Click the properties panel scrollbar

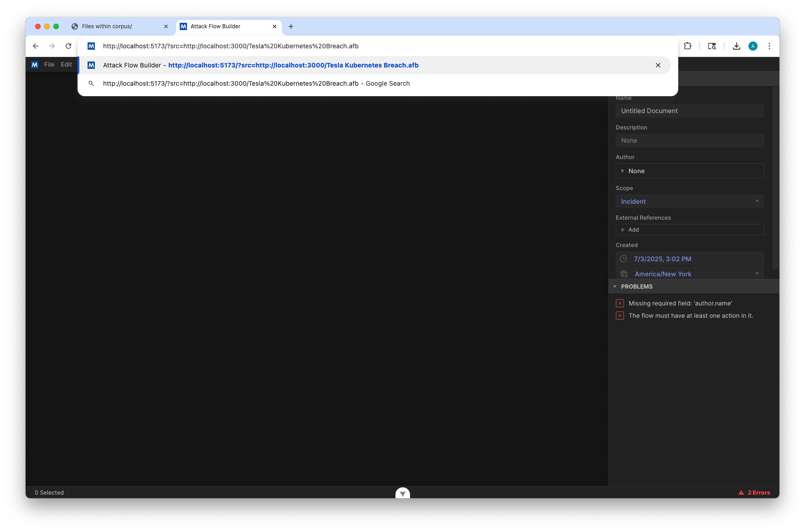click(775, 178)
